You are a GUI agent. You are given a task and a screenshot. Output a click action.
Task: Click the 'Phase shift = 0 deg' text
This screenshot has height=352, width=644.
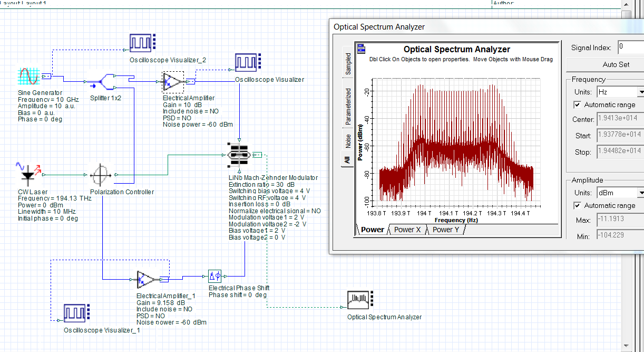tap(238, 294)
